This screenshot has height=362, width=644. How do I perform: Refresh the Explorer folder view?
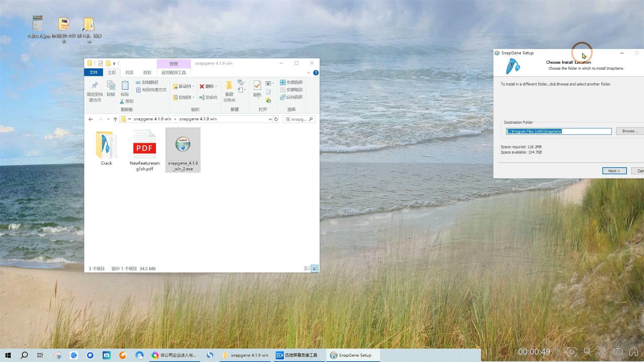click(x=276, y=119)
